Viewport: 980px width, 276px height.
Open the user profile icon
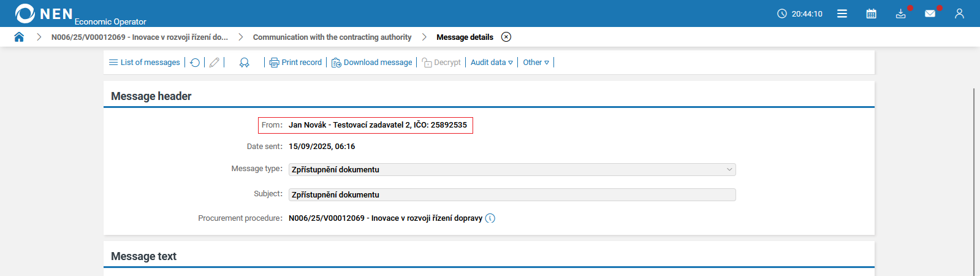[x=959, y=13]
